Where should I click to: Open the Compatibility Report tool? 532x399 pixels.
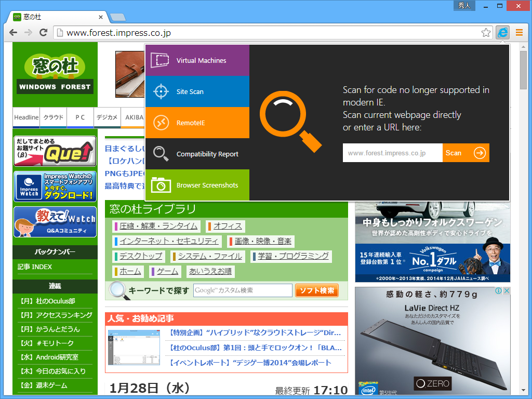(197, 154)
